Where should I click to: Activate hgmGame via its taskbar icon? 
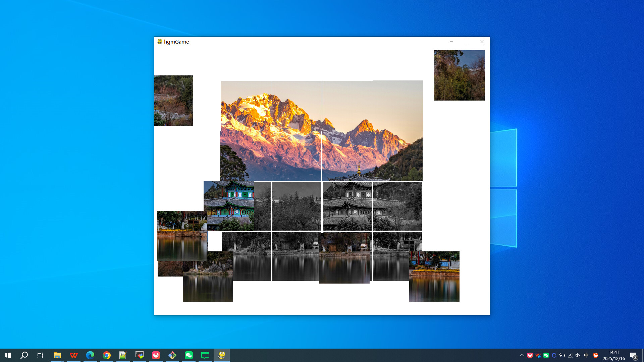click(222, 355)
